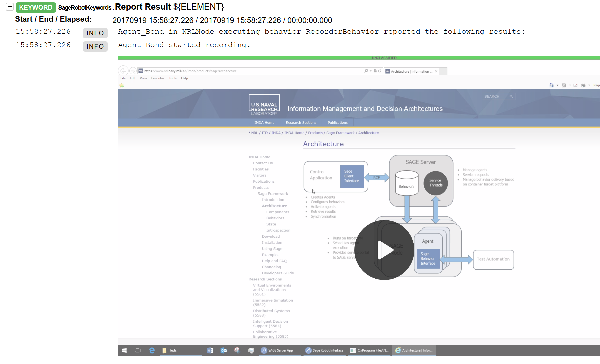Open the Outlook taskbar icon
600x364 pixels.
pos(224,350)
